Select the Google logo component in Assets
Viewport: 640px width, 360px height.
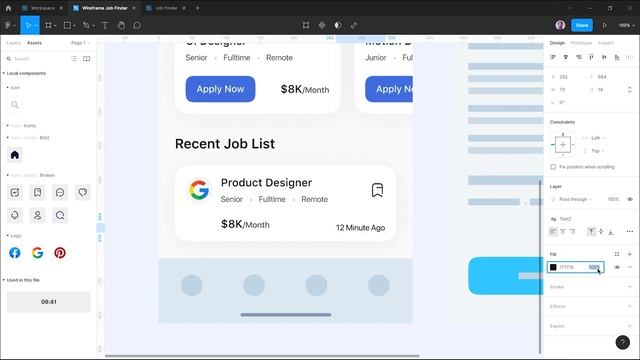(x=38, y=253)
